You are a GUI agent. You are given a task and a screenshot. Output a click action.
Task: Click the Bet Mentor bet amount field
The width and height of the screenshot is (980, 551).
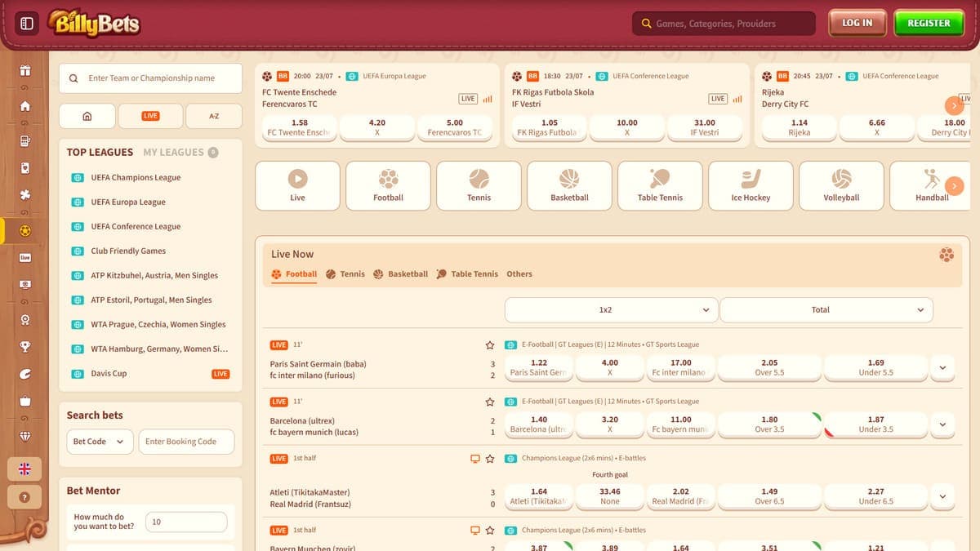[x=186, y=522]
